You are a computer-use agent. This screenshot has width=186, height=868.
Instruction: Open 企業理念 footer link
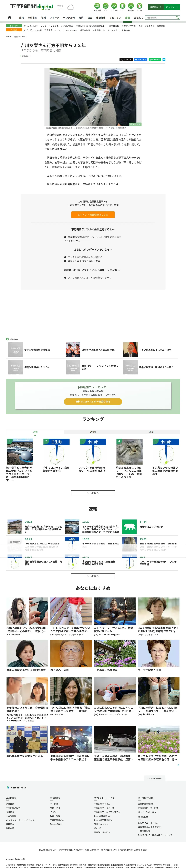click(10, 804)
